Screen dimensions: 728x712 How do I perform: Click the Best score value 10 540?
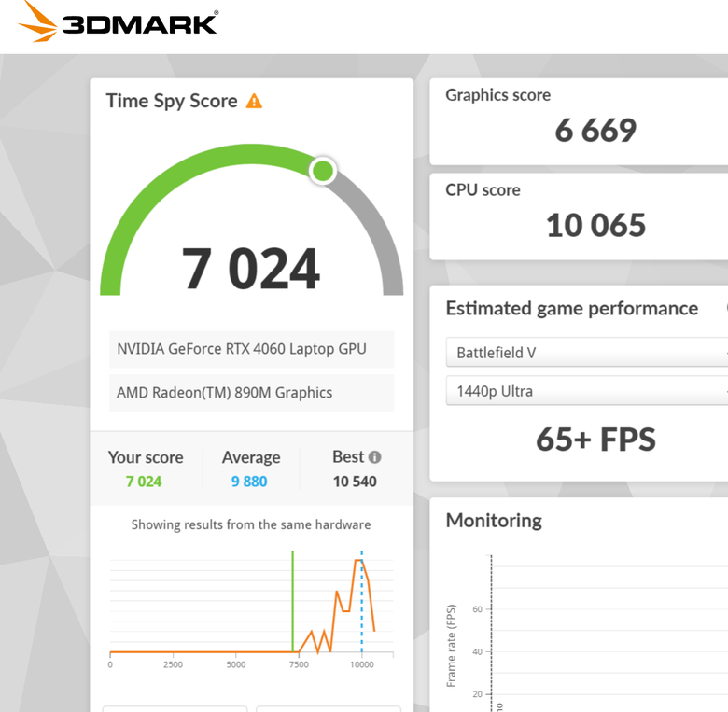[x=355, y=482]
